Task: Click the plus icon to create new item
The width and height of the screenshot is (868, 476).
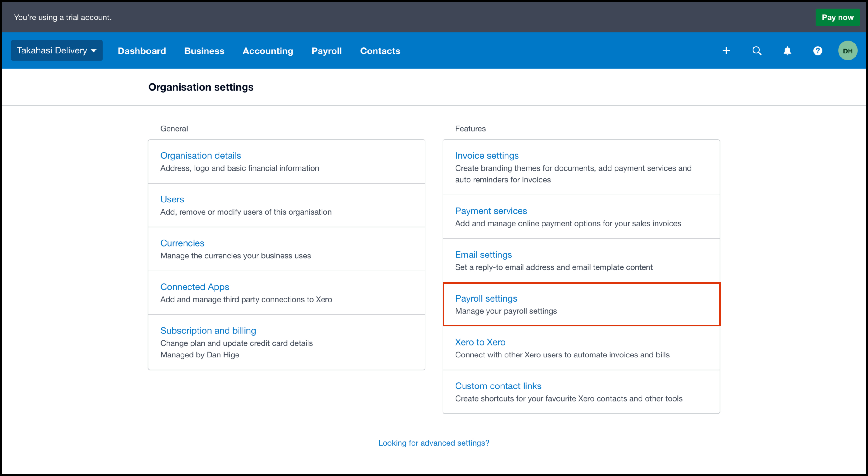Action: 726,50
